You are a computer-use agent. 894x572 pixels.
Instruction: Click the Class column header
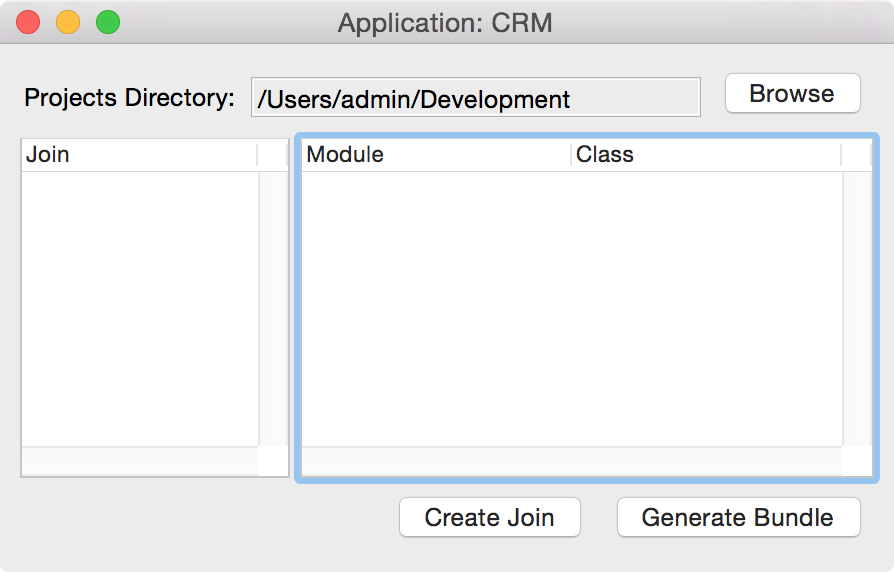click(x=705, y=155)
